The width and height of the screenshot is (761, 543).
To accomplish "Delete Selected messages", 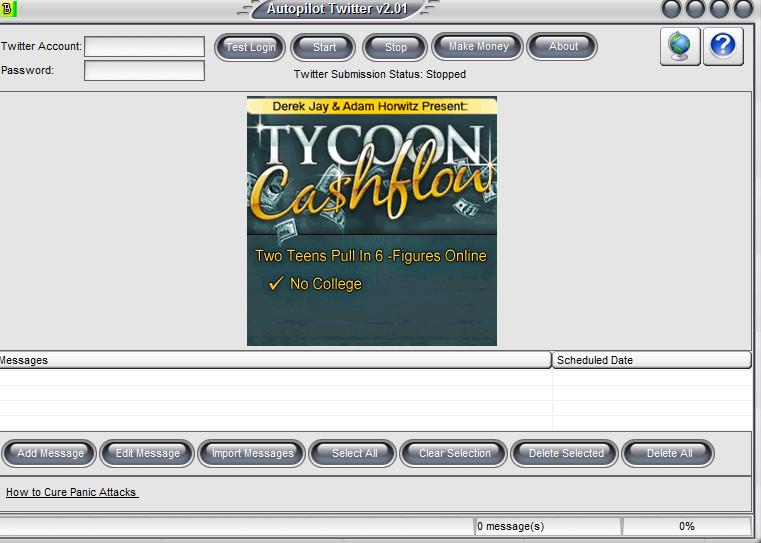I will (565, 453).
